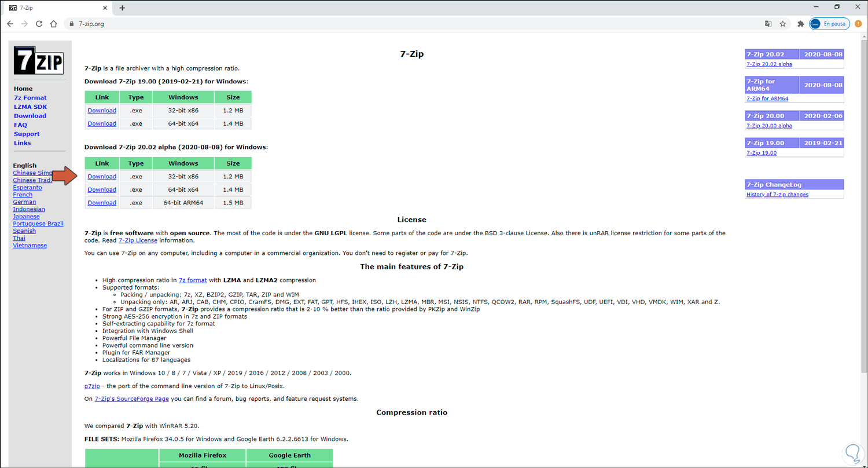Switch language to Esperanto
Screen dimensions: 868x468
tap(28, 188)
